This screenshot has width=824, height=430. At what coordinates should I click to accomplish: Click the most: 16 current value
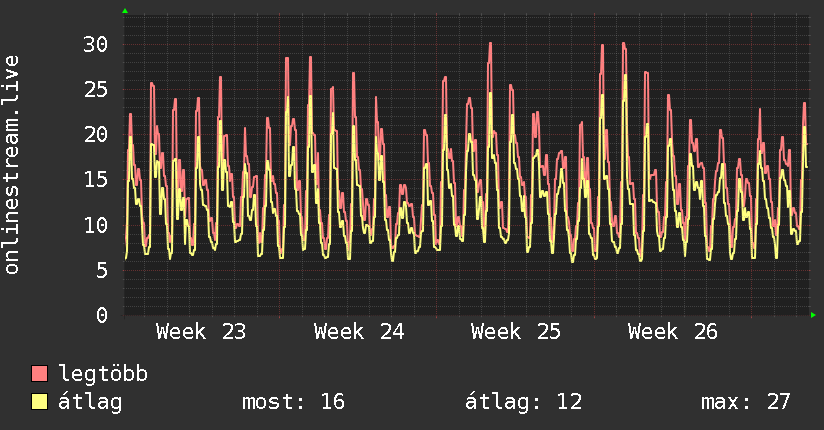coord(293,402)
